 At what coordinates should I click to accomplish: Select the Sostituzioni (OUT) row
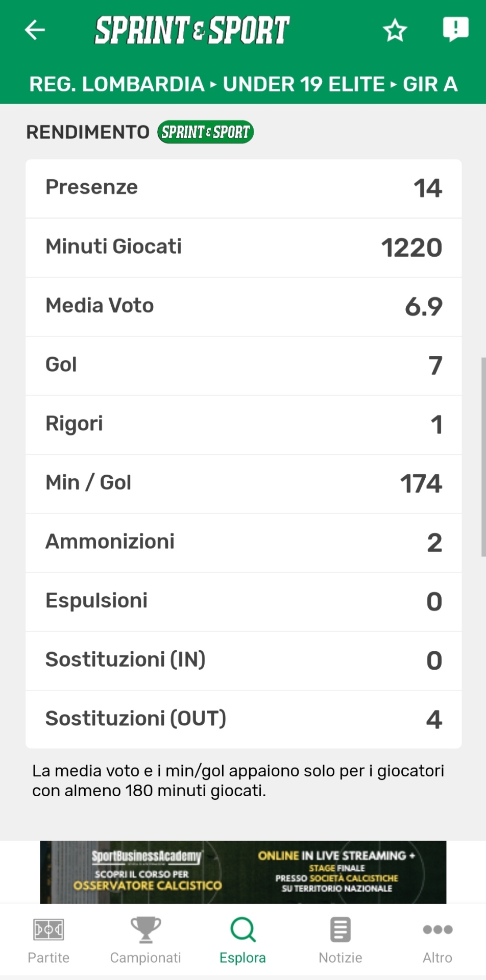click(x=244, y=719)
